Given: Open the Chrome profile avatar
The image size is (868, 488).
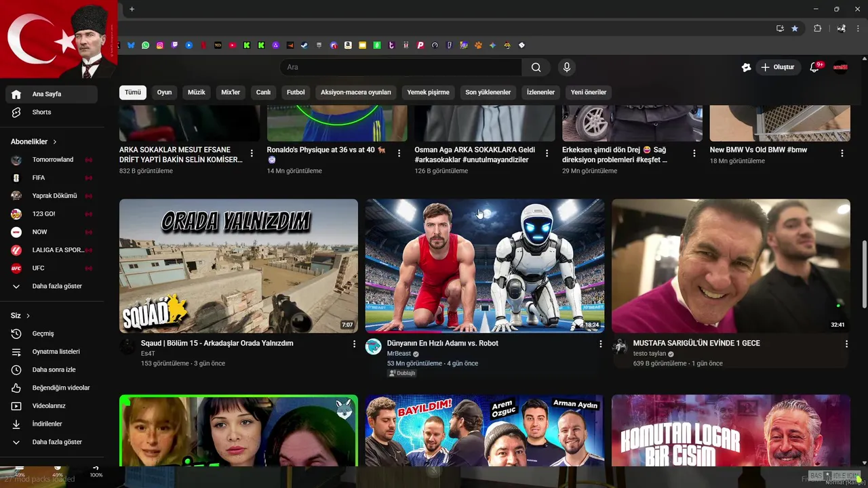Looking at the screenshot, I should 842,28.
